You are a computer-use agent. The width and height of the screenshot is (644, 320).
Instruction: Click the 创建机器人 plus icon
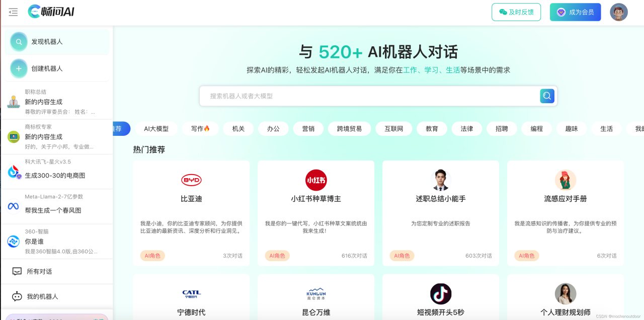click(19, 68)
